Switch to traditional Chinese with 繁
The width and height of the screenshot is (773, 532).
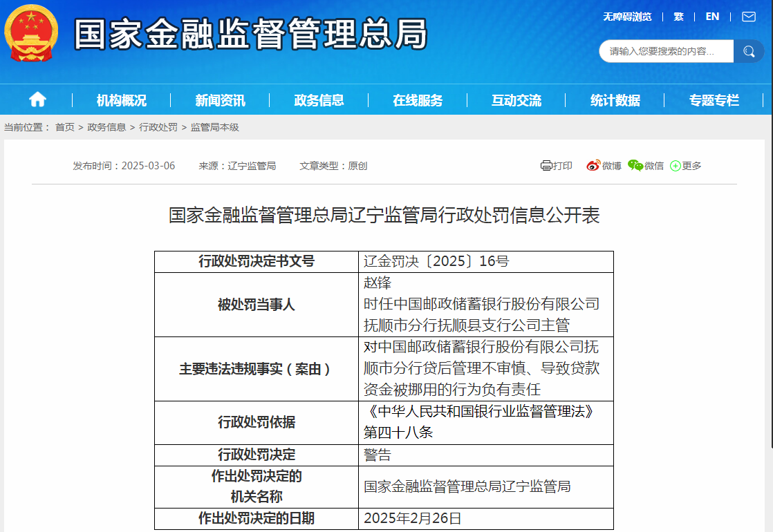(679, 17)
